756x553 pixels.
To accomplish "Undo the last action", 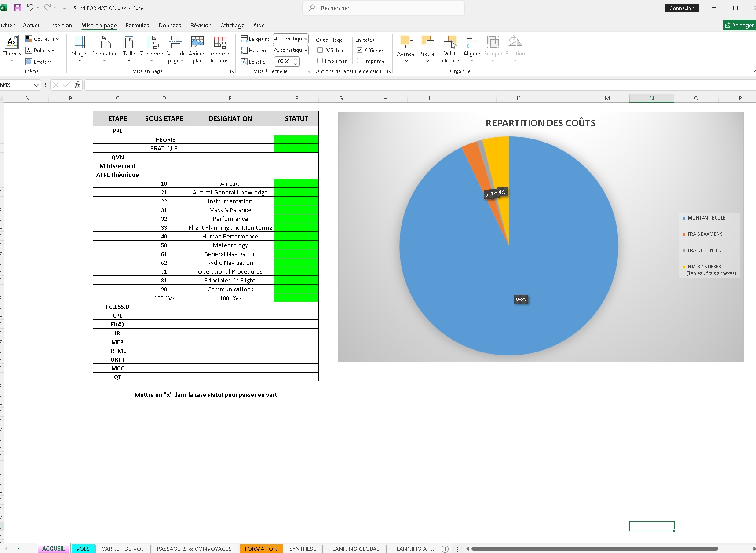I will pos(30,7).
